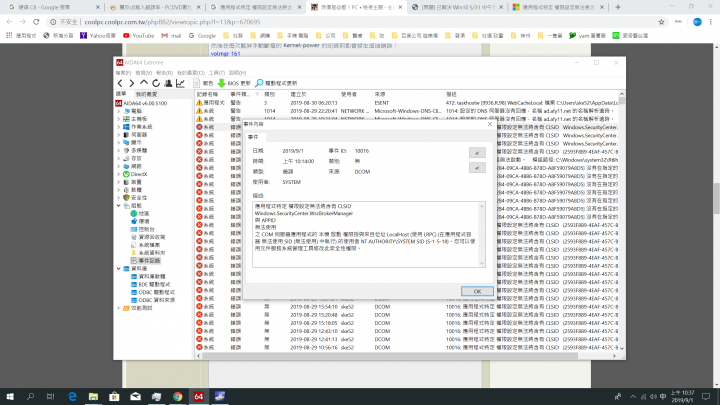Image resolution: width=720 pixels, height=405 pixels.
Task: Switch to the 我的最愛 sidebar tab
Action: [x=146, y=94]
